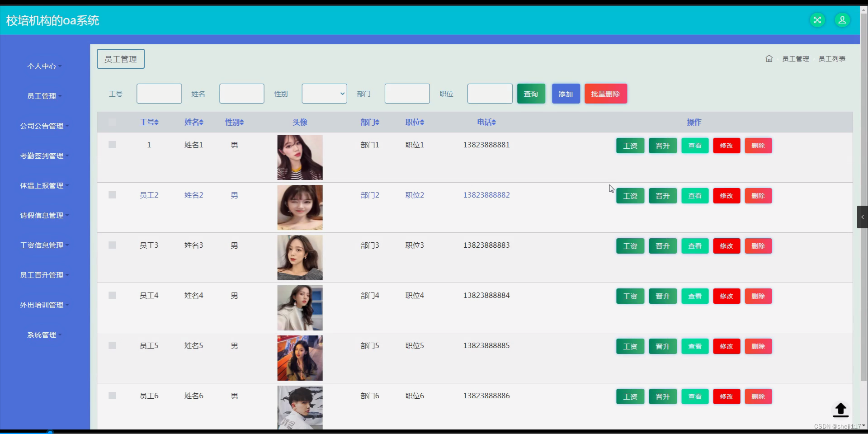
Task: Click the 部门 column sort icon
Action: 377,122
